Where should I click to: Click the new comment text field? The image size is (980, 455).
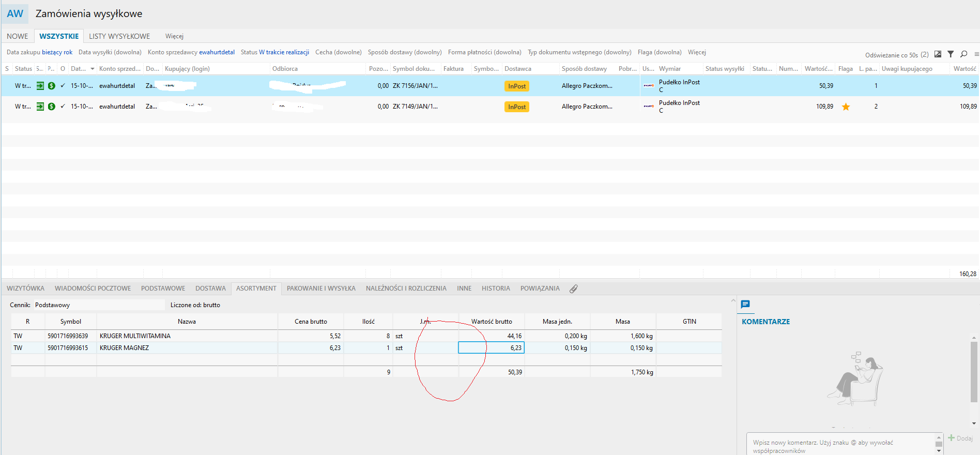tap(840, 446)
